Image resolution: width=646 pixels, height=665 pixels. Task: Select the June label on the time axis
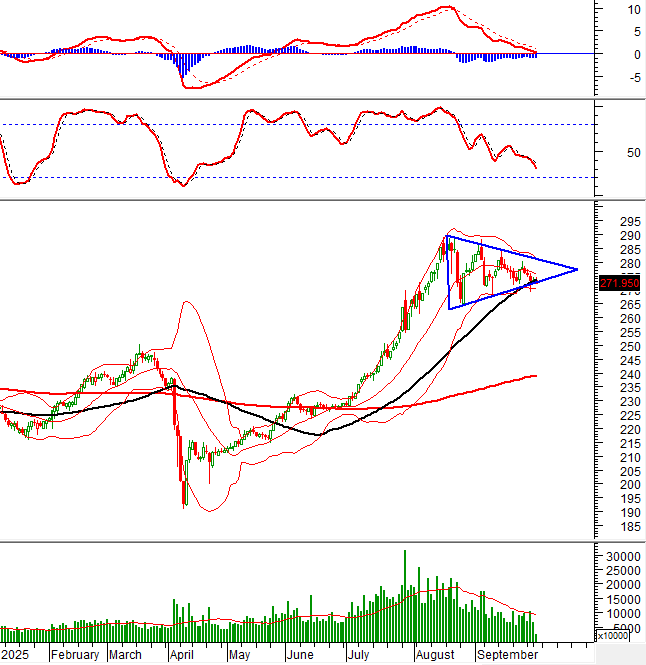pos(299,655)
